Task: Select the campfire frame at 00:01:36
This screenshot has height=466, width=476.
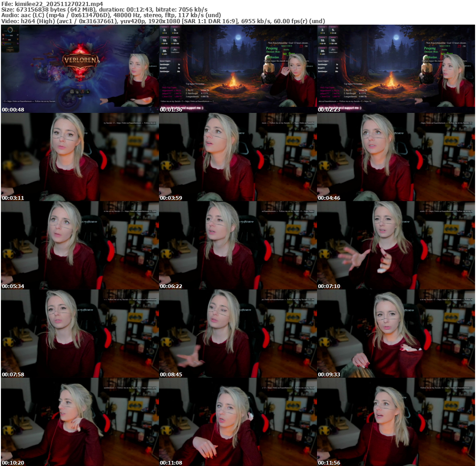Action: pos(238,69)
